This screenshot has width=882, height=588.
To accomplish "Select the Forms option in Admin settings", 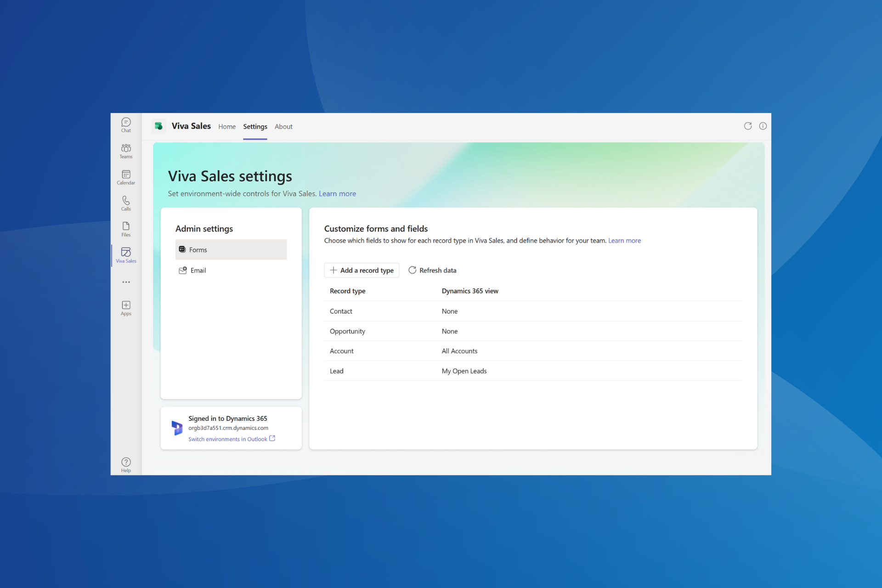I will pyautogui.click(x=230, y=249).
